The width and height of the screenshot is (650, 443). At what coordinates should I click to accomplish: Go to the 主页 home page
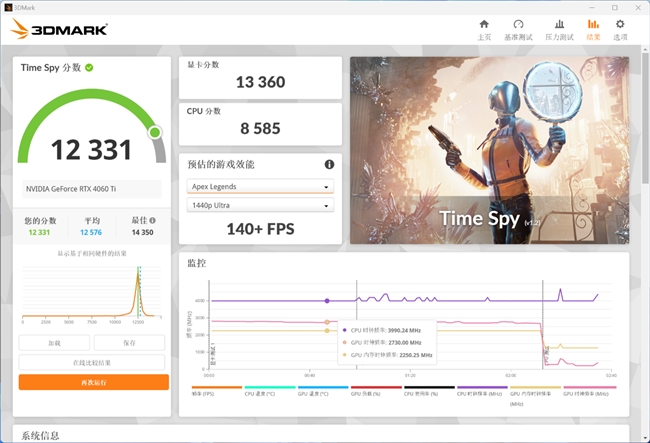(484, 30)
